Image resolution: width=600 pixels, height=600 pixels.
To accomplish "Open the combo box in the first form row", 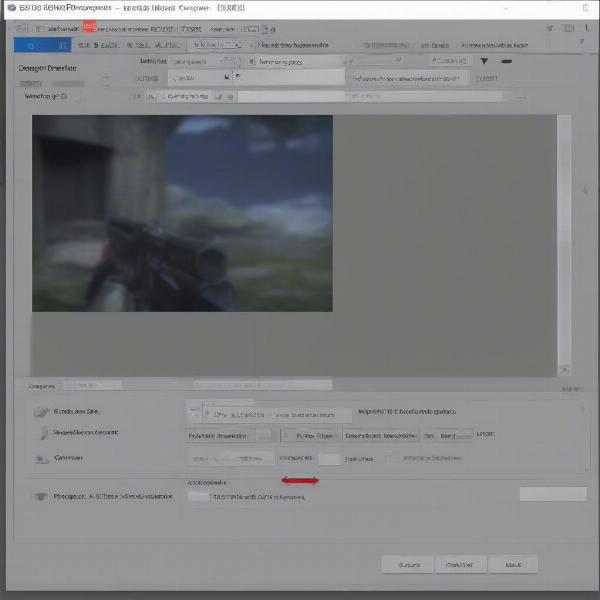I will click(205, 61).
